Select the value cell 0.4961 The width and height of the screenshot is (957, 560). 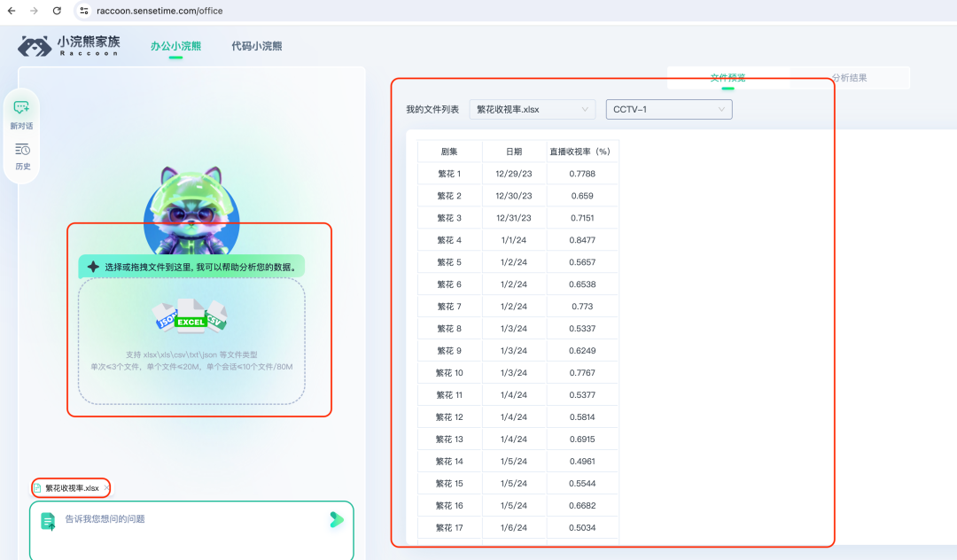click(x=582, y=461)
